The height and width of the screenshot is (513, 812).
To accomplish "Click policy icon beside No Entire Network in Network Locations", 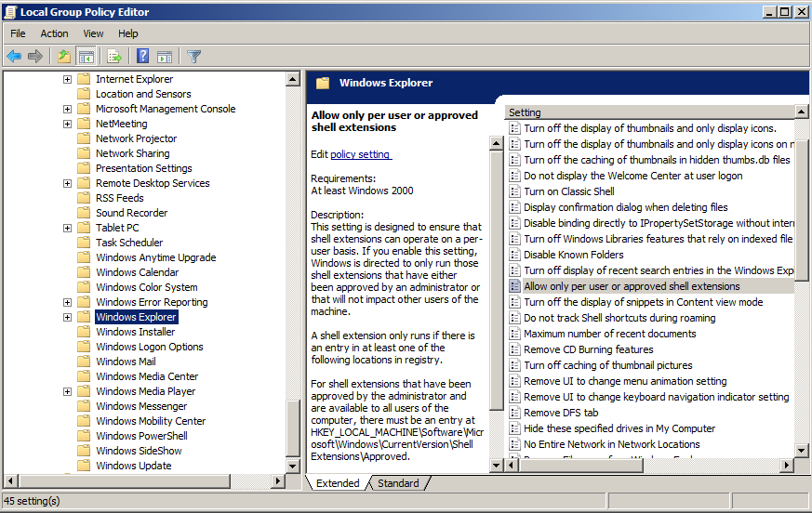I will pos(514,444).
